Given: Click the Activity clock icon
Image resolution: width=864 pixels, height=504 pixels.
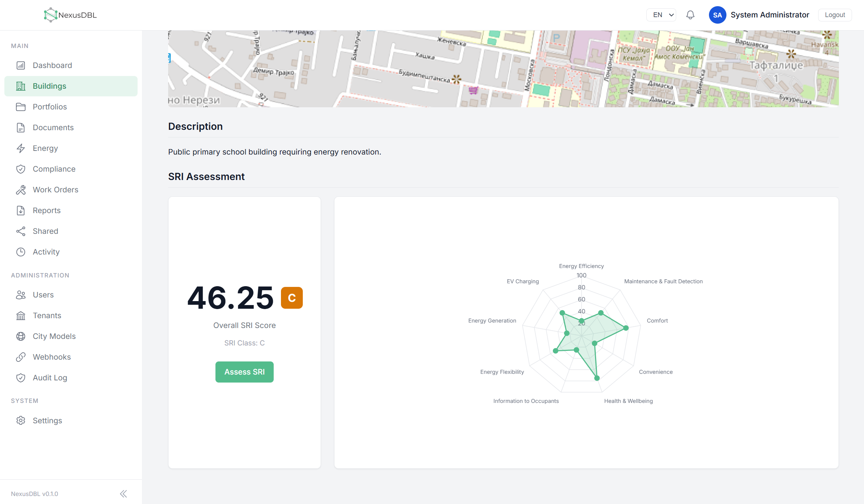Looking at the screenshot, I should point(21,252).
